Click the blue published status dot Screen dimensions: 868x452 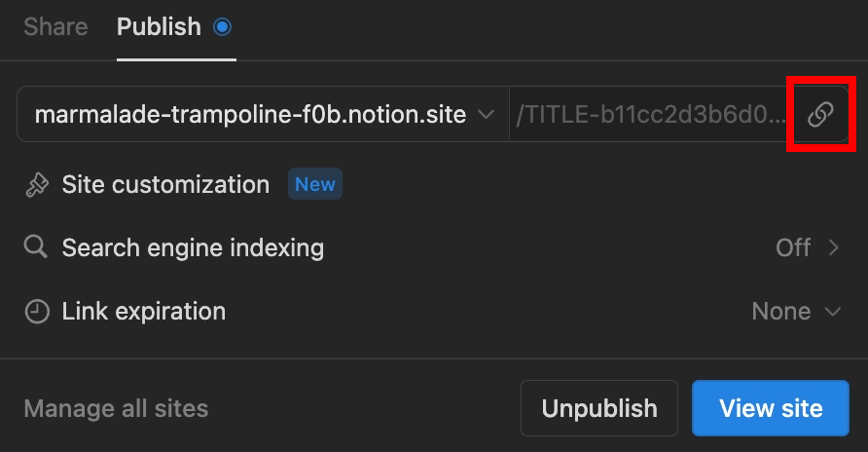click(222, 27)
